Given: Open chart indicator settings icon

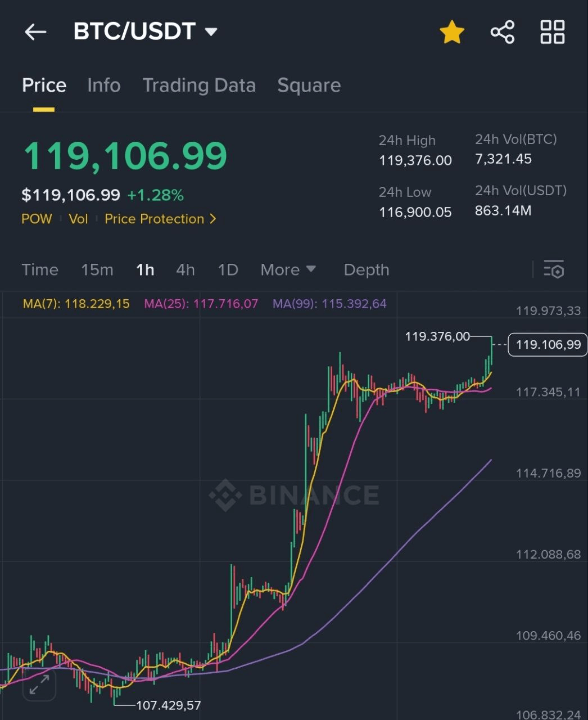Looking at the screenshot, I should click(554, 269).
